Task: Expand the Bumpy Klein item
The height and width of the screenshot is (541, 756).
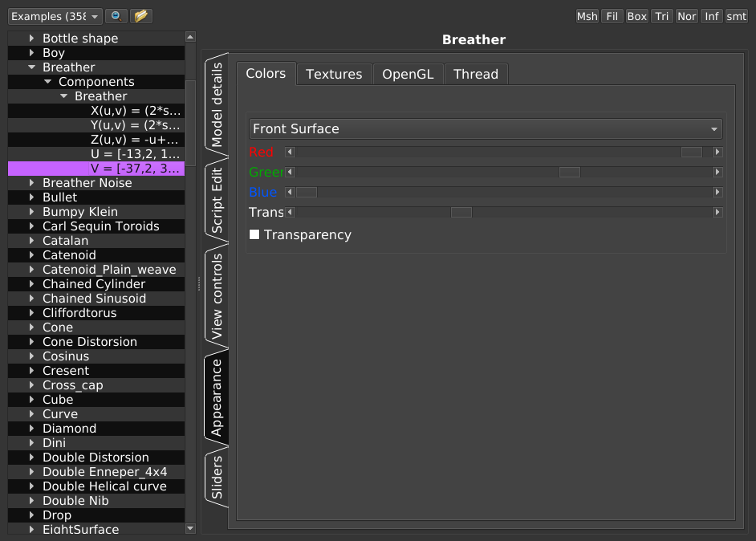Action: pos(32,212)
